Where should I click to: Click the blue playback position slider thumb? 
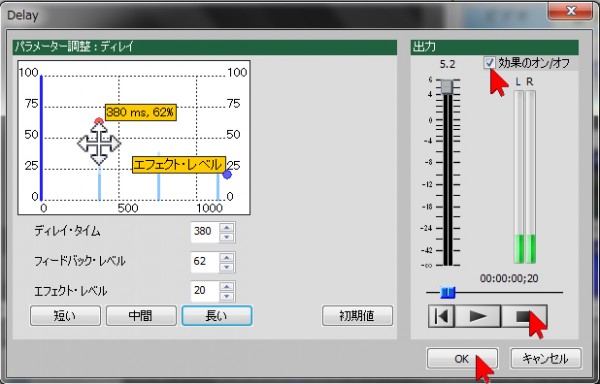click(x=447, y=293)
